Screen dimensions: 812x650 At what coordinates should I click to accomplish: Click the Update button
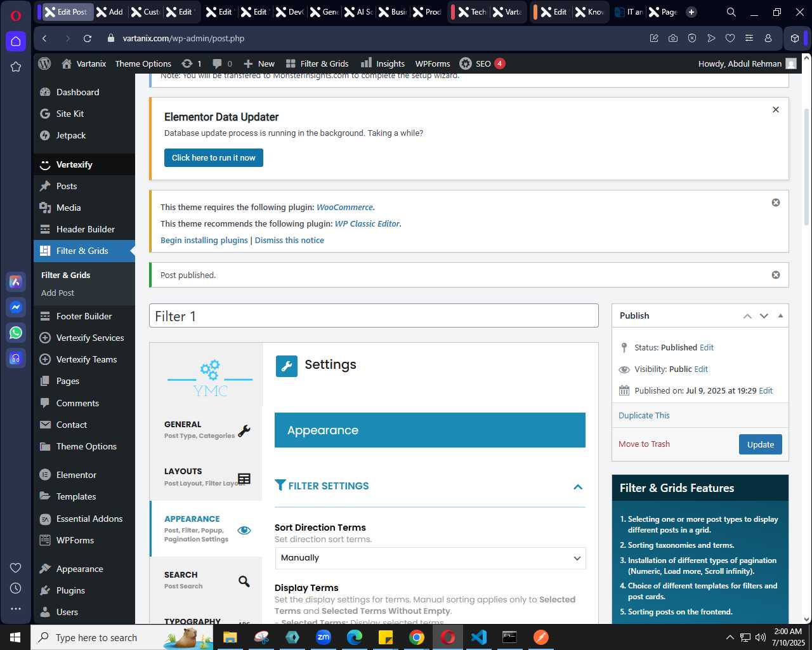[760, 444]
